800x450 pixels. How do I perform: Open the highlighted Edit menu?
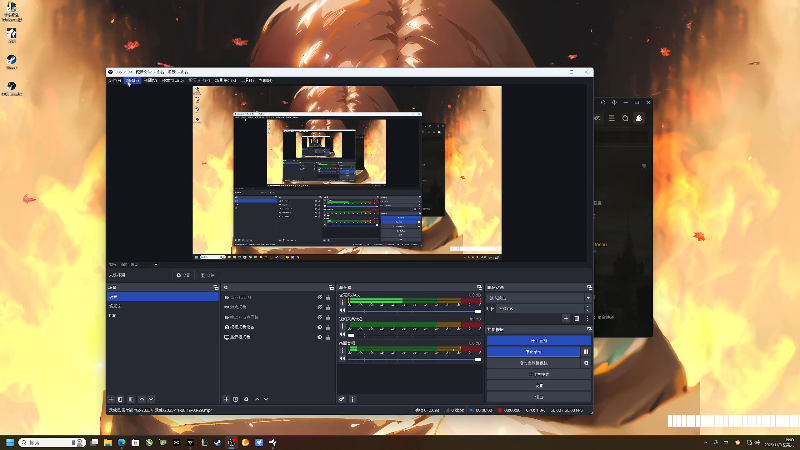pyautogui.click(x=133, y=81)
